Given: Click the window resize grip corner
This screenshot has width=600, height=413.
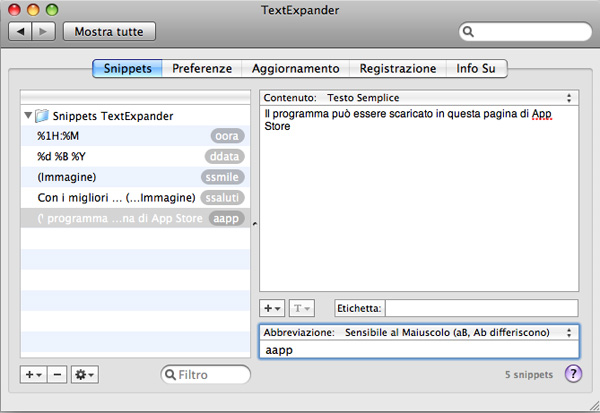Looking at the screenshot, I should pos(594,406).
